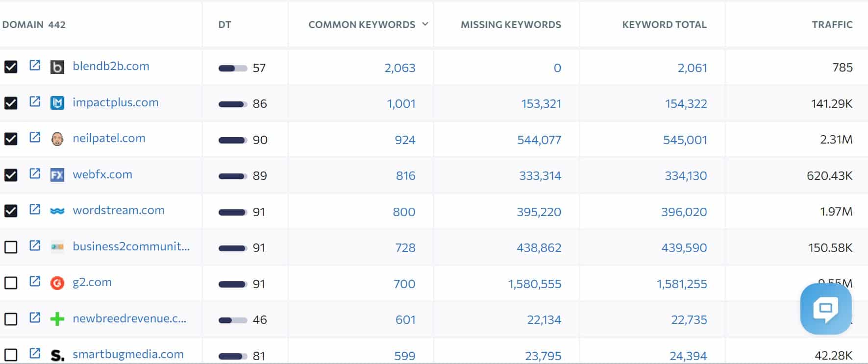The image size is (868, 364).
Task: Click traffic value 620.43K
Action: point(830,175)
